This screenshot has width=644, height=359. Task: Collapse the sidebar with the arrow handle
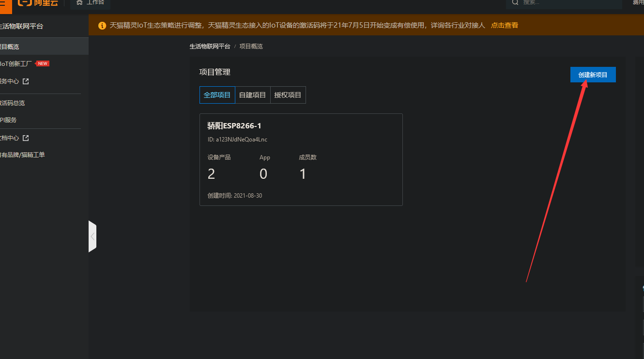click(92, 236)
